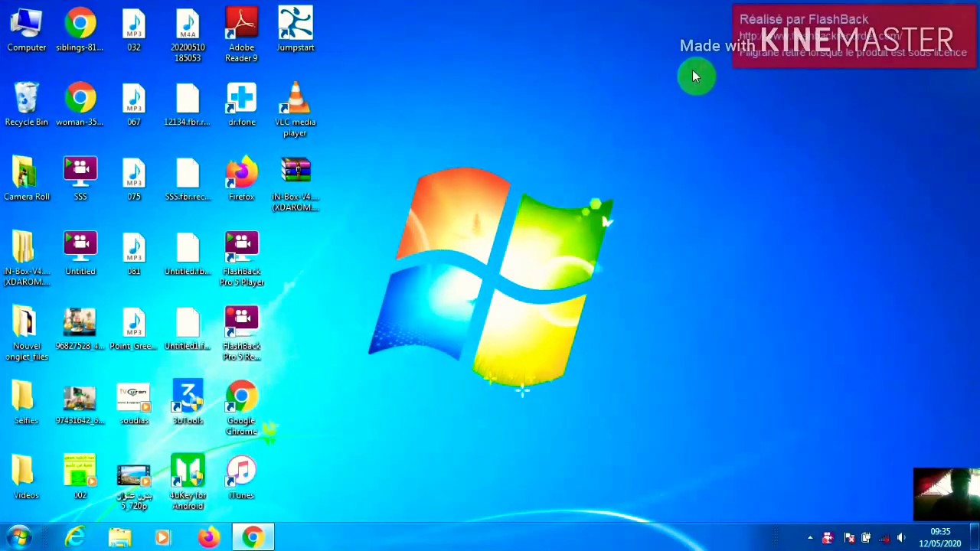
Task: Select the Untitled1.f blank file
Action: click(188, 329)
